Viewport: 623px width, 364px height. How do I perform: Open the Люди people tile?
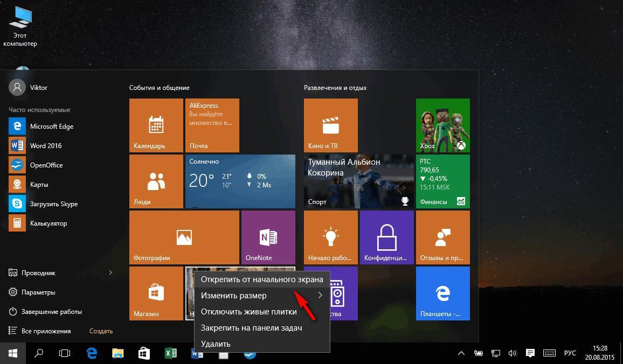[x=156, y=181]
